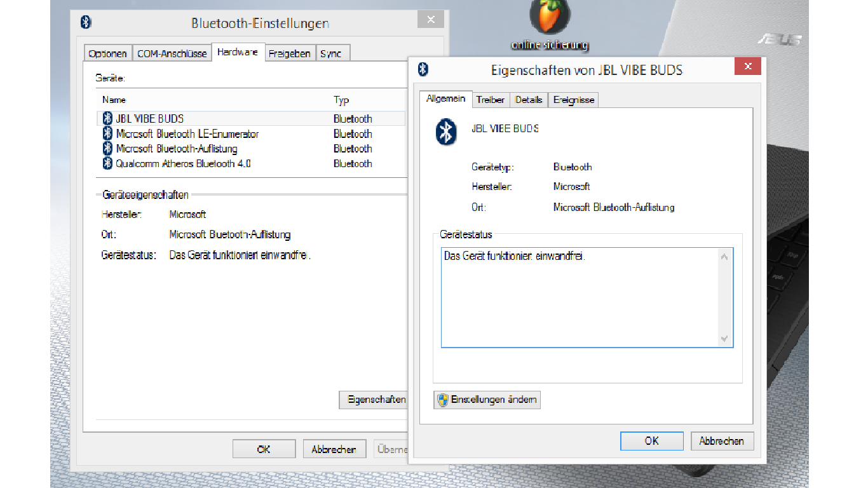
Task: Click the Typ column header
Action: (341, 100)
